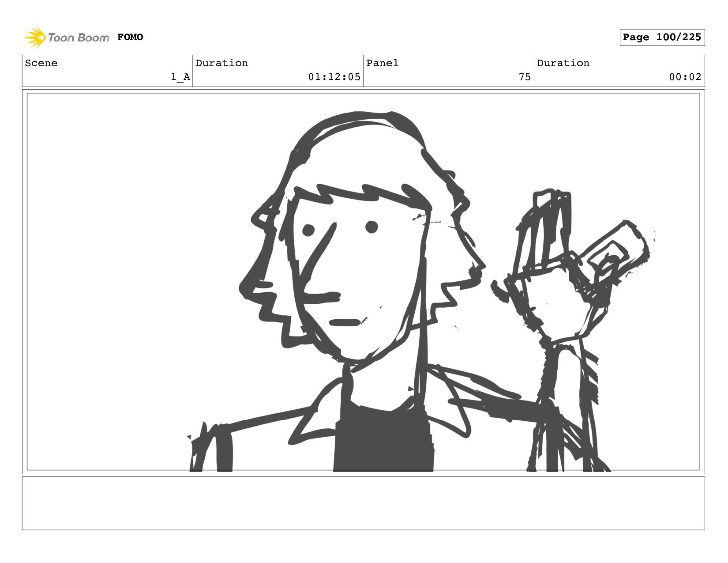Select the FOMO project title
Viewport: 728px width, 563px height.
(130, 37)
